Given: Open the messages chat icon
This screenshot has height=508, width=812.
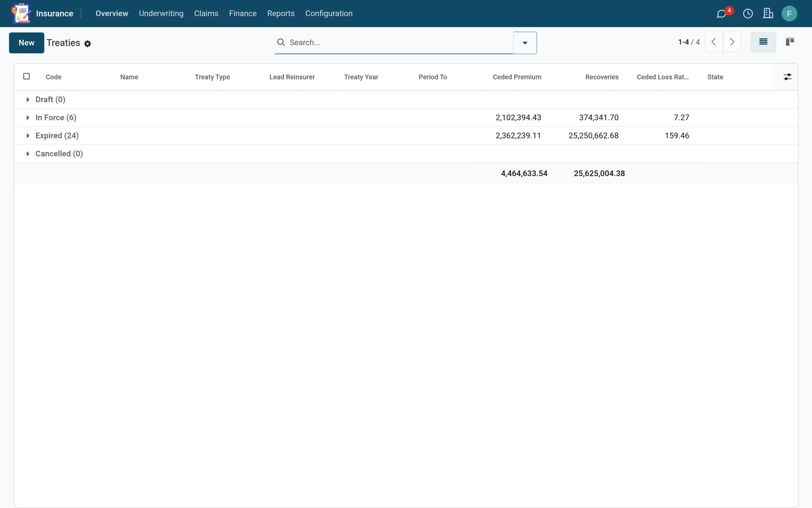Looking at the screenshot, I should (721, 14).
